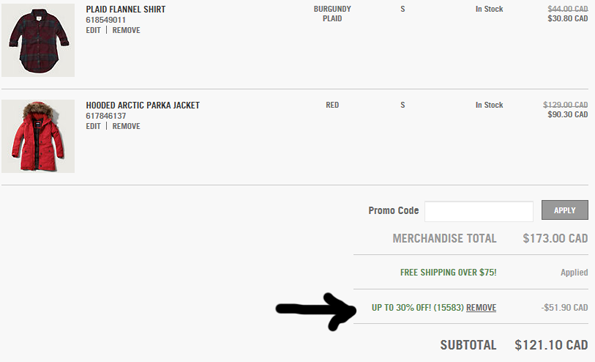The height and width of the screenshot is (362, 595).
Task: Click the $30.80 CAD sale price
Action: click(568, 19)
